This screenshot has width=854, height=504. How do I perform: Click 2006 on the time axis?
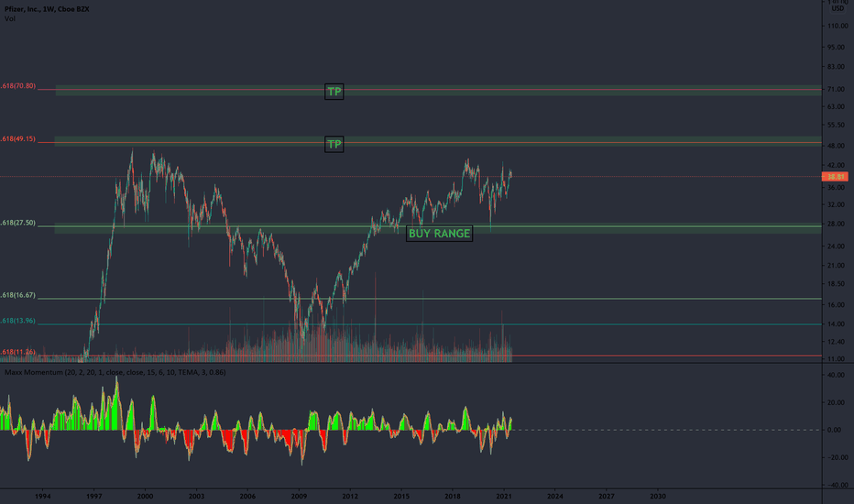point(247,497)
